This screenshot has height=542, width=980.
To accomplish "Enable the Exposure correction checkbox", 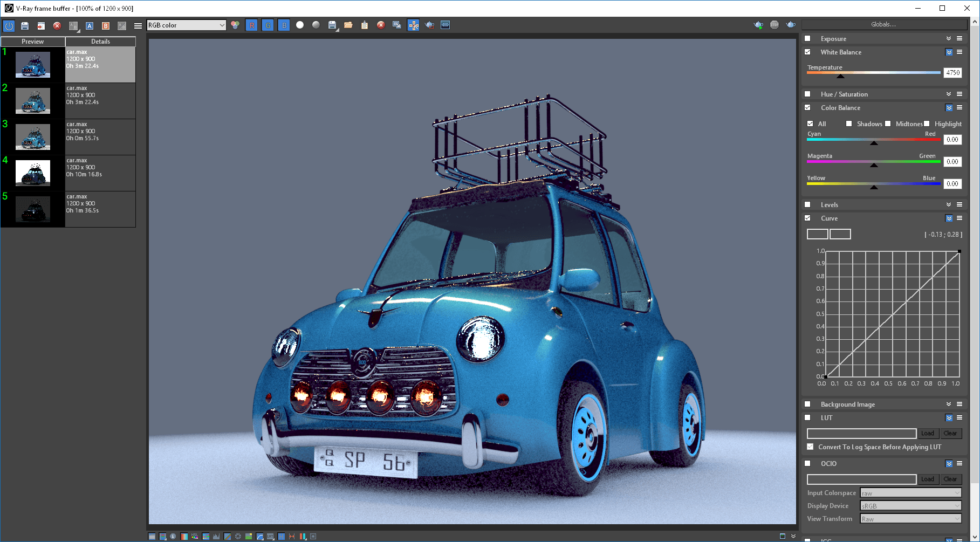I will (x=807, y=38).
